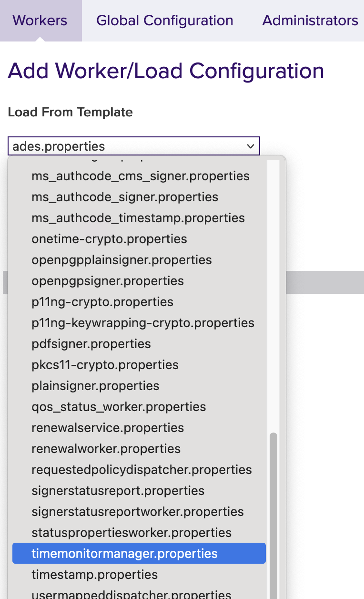Screen dimensions: 364x599
Task: Select pdfsigner.properties template
Action: 91,343
